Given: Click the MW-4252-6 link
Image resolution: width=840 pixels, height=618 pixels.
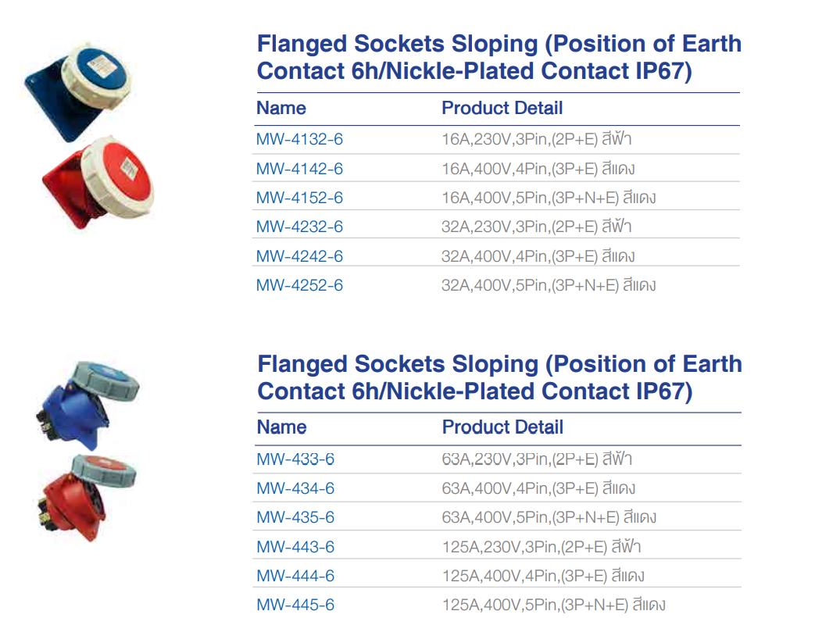Looking at the screenshot, I should coord(299,285).
